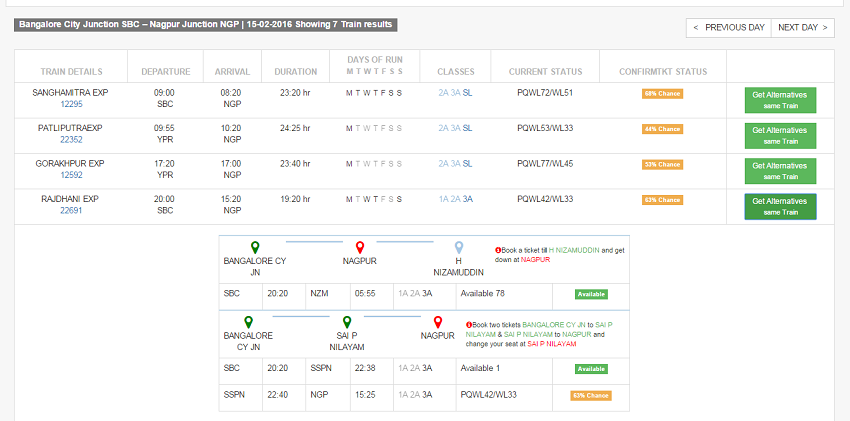Click the red Nagpur pin in first route
The image size is (850, 421).
(x=359, y=247)
